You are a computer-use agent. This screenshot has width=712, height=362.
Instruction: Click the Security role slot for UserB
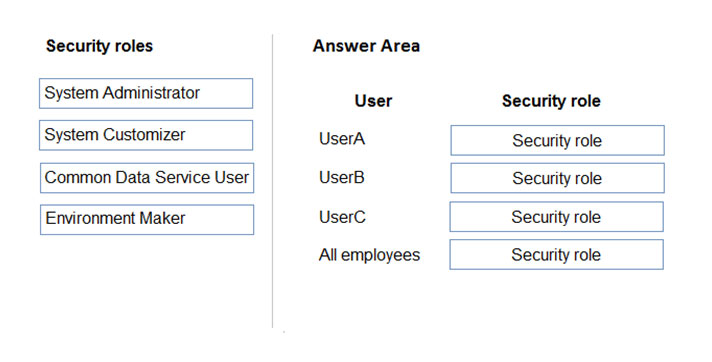click(557, 178)
